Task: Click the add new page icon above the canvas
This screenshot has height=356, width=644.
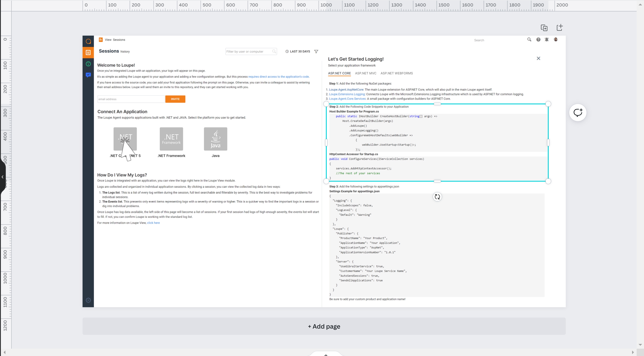Action: (x=560, y=27)
